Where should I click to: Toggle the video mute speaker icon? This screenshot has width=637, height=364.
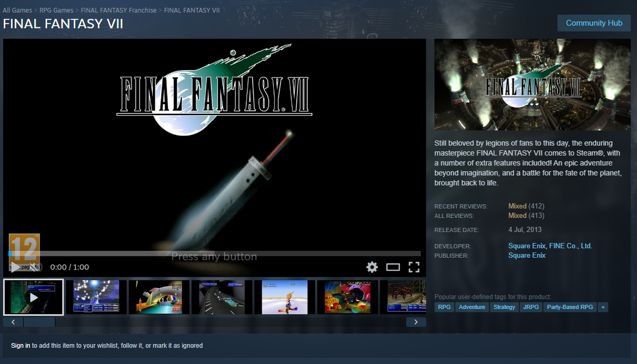click(x=33, y=267)
